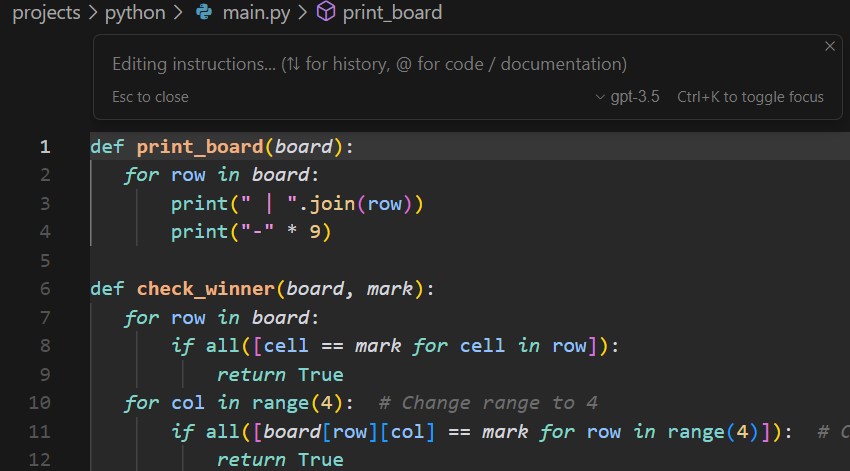Click the Python file icon in breadcrumb
The height and width of the screenshot is (471, 850).
tap(205, 13)
